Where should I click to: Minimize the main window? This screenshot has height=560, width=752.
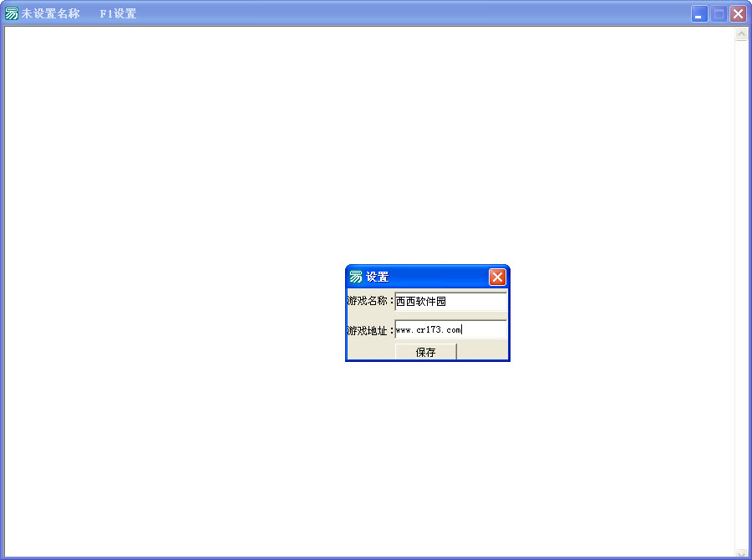tap(699, 14)
